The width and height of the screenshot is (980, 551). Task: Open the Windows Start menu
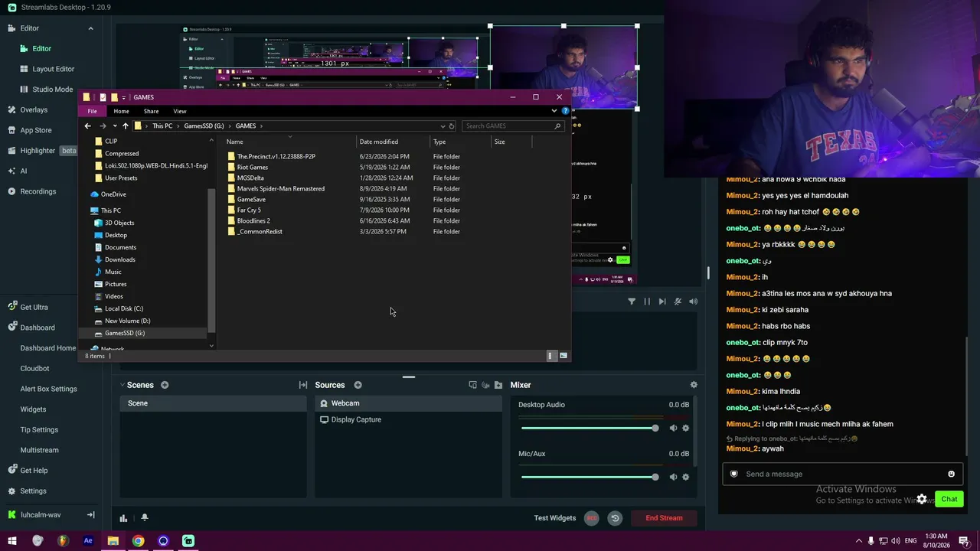pos(12,541)
